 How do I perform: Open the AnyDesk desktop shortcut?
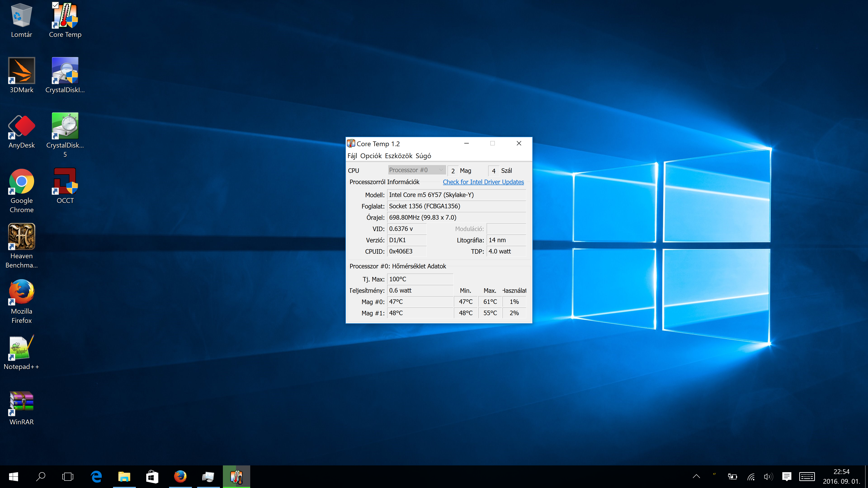click(x=21, y=126)
